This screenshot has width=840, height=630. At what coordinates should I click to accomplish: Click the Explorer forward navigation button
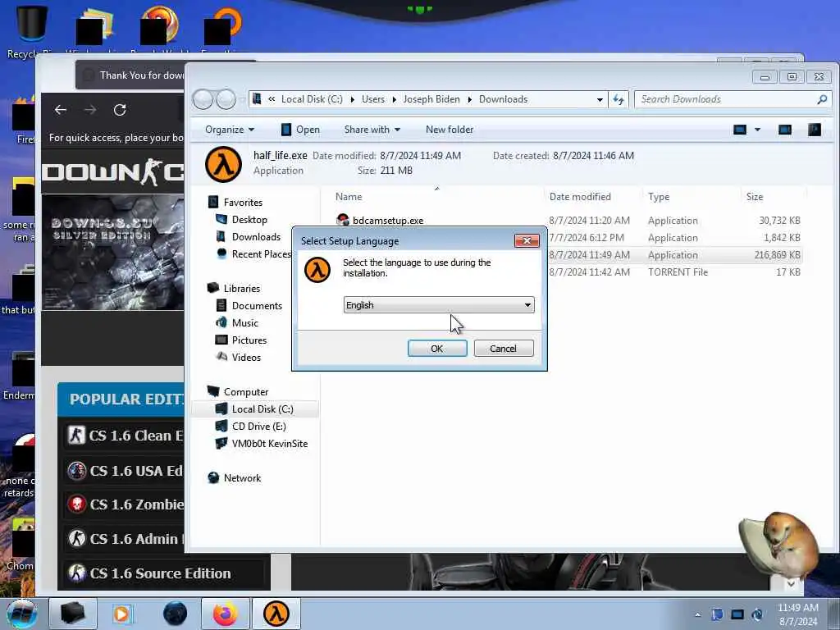[x=226, y=99]
